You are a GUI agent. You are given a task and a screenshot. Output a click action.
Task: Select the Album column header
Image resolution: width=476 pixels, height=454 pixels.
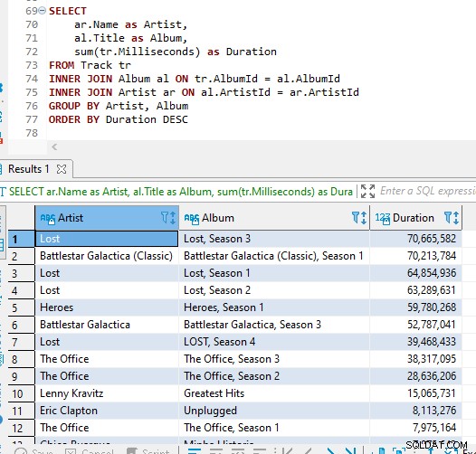274,218
